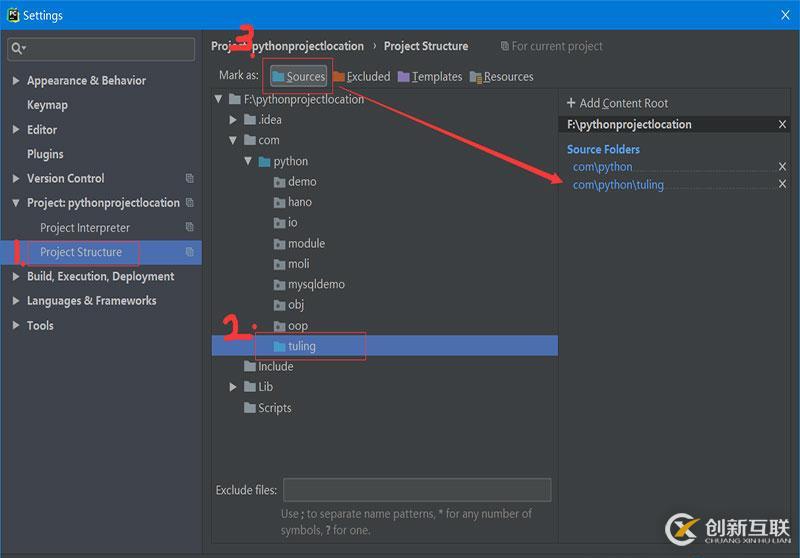Click the Project Structure breadcrumb
The height and width of the screenshot is (558, 800).
pos(426,46)
